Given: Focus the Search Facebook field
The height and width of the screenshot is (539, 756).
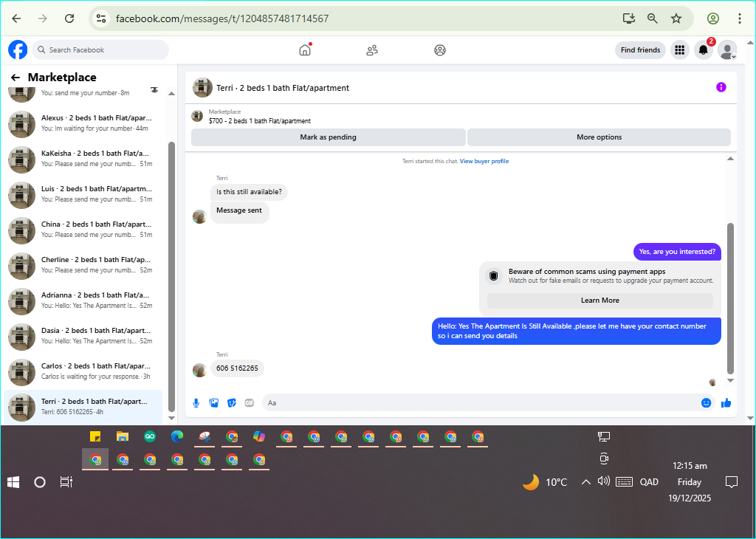Looking at the screenshot, I should (x=100, y=49).
